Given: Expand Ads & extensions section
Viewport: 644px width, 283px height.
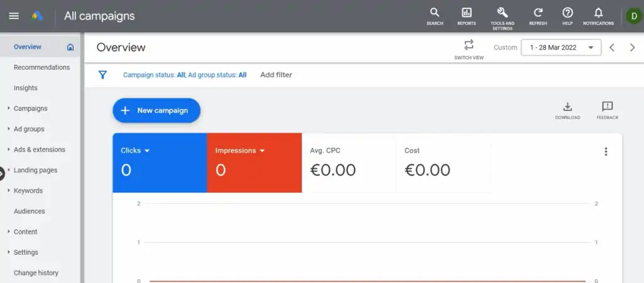Looking at the screenshot, I should click(x=8, y=150).
